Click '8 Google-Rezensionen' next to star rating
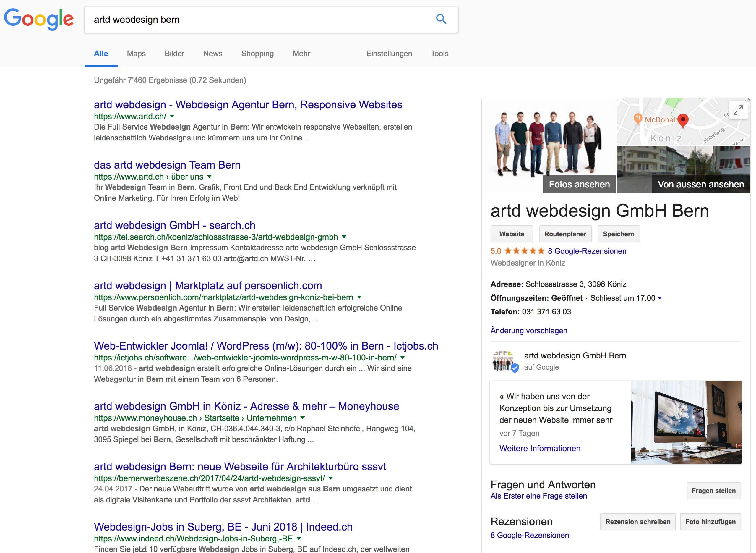The height and width of the screenshot is (553, 756). 587,251
